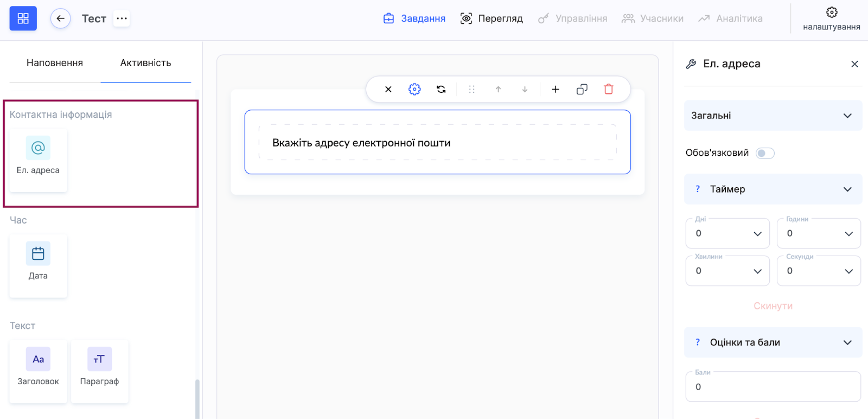This screenshot has width=868, height=419.
Task: Go back using the arrow button
Action: pyautogui.click(x=60, y=18)
